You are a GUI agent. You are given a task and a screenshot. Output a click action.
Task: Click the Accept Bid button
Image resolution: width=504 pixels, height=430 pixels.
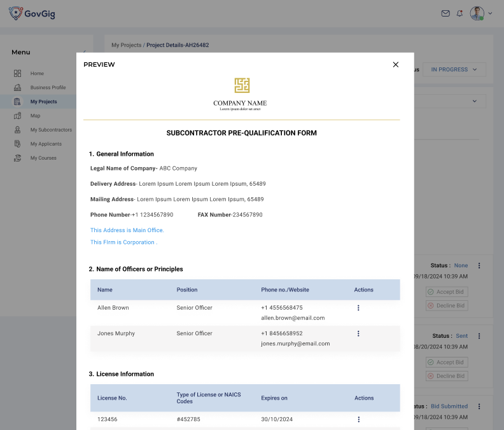click(446, 292)
